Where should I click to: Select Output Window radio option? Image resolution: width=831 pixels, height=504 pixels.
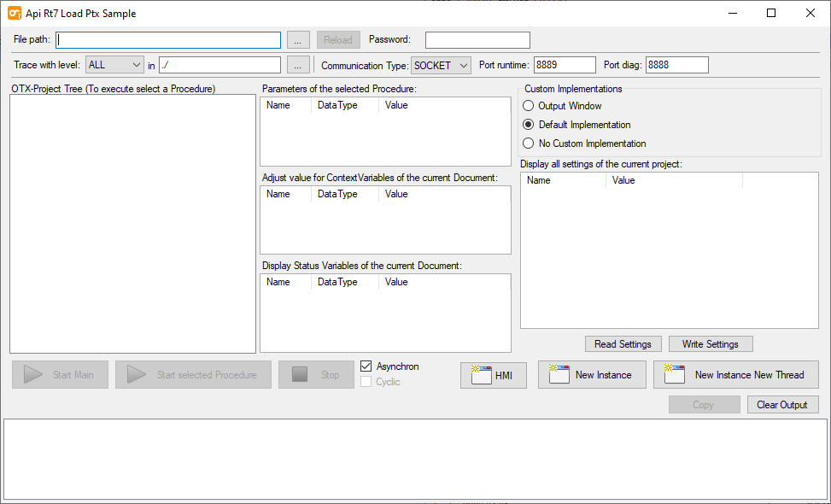529,106
